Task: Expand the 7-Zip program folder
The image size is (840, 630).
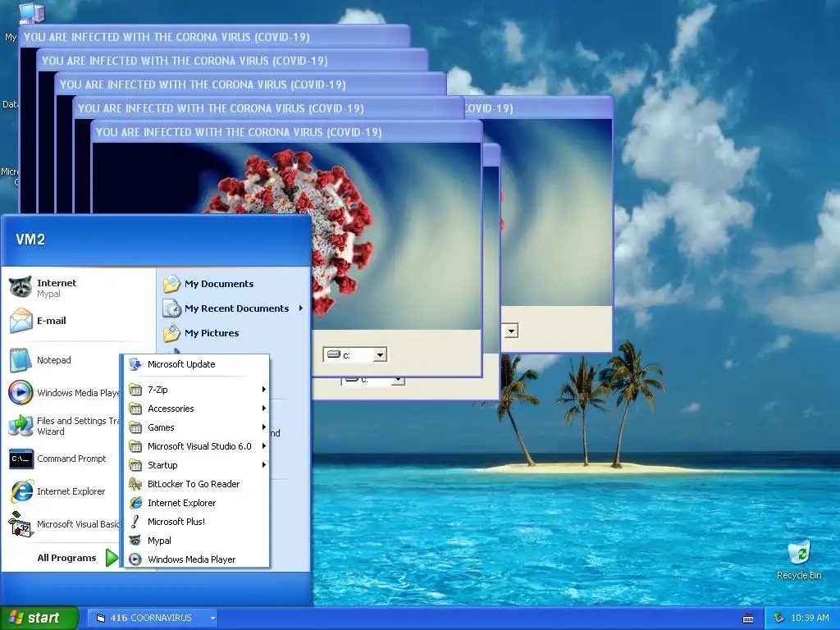Action: click(196, 390)
